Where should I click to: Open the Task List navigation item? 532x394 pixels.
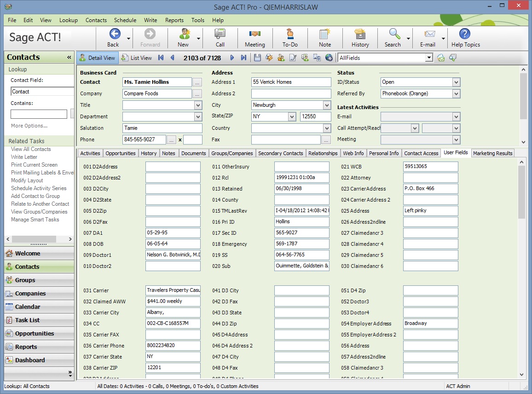click(40, 320)
